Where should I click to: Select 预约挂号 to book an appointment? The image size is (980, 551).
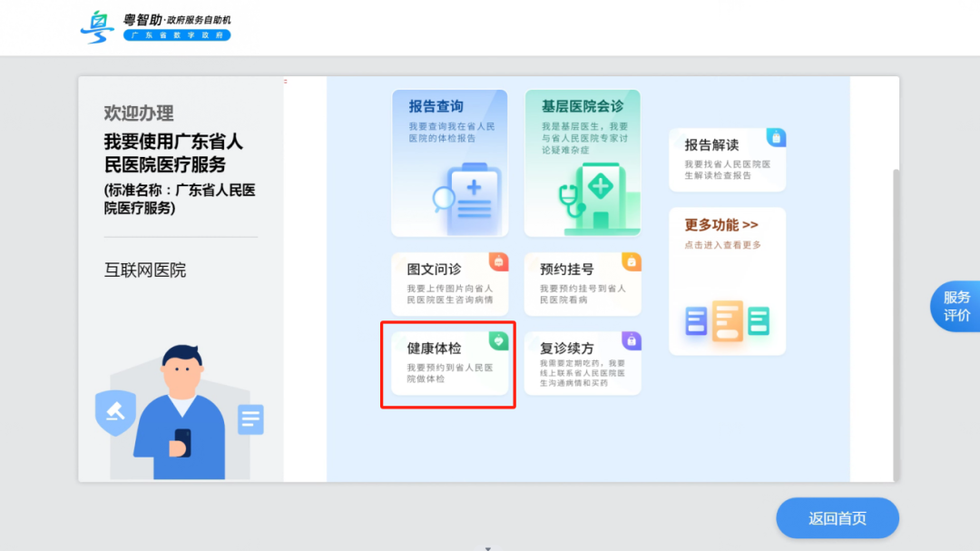(583, 283)
